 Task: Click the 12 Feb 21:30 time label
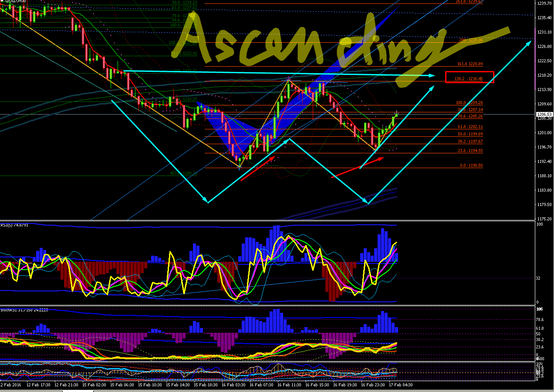point(66,385)
